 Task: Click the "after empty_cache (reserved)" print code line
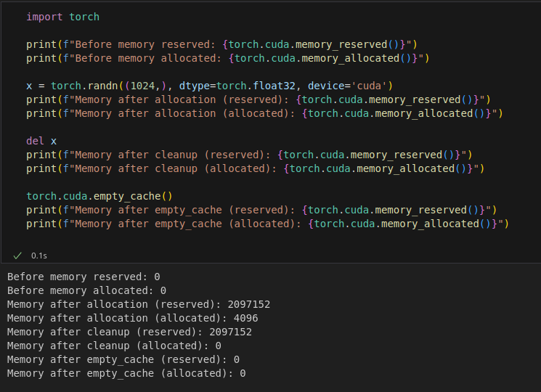[x=261, y=210]
